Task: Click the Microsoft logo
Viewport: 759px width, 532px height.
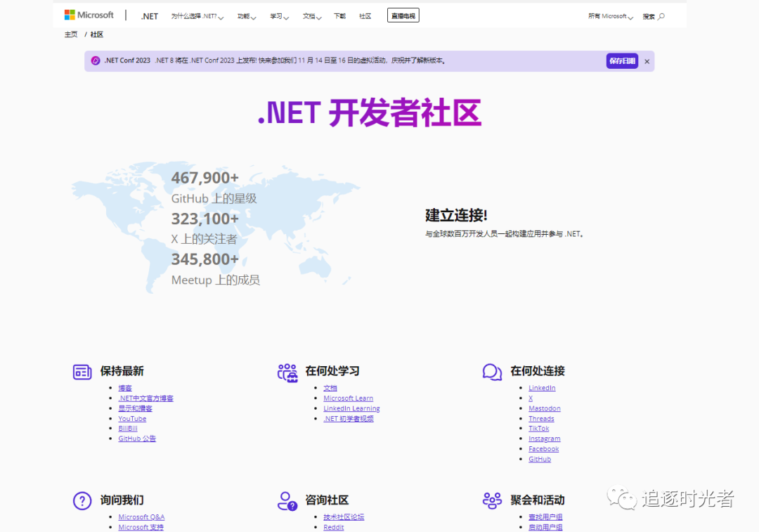Action: 88,14
